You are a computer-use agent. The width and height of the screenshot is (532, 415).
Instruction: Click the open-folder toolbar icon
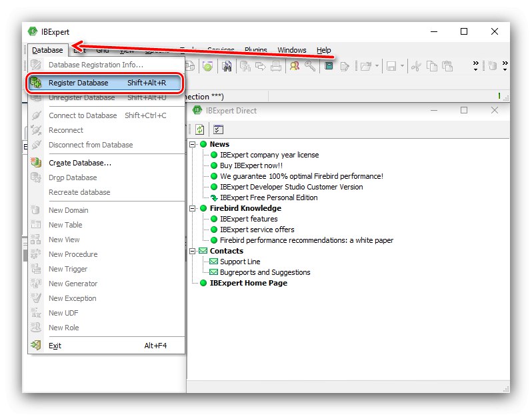coord(365,66)
